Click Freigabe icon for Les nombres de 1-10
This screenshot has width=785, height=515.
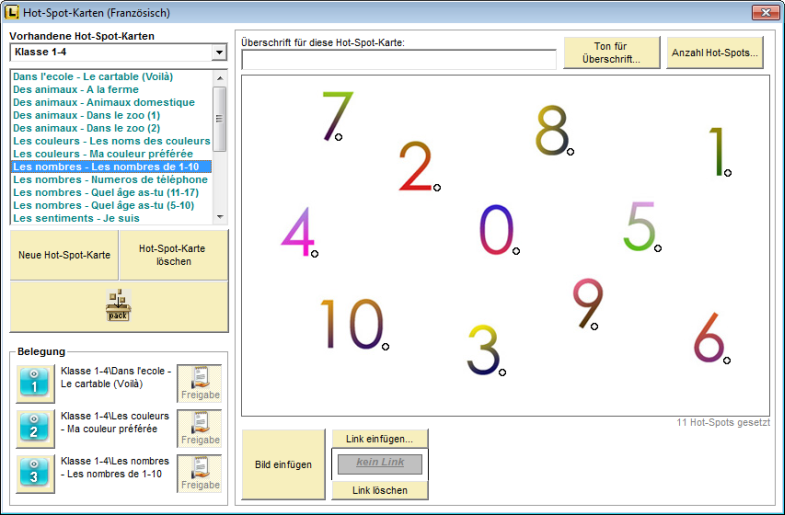tap(199, 474)
